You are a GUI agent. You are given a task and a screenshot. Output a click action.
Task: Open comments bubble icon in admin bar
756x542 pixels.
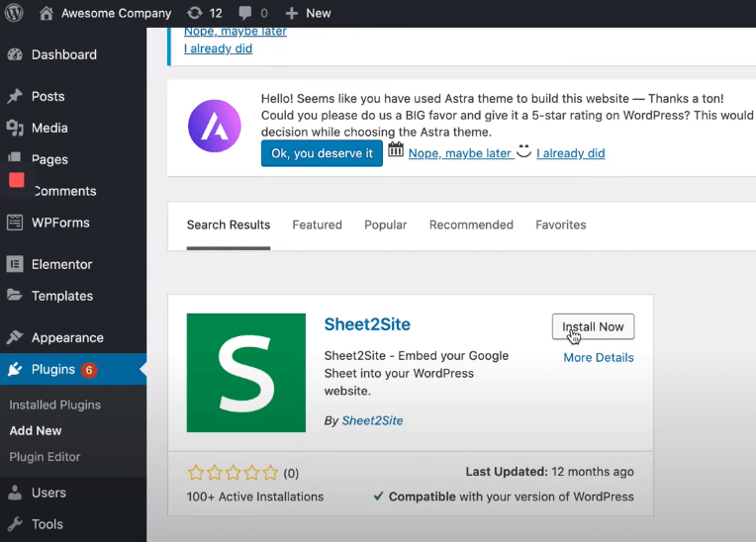point(245,13)
